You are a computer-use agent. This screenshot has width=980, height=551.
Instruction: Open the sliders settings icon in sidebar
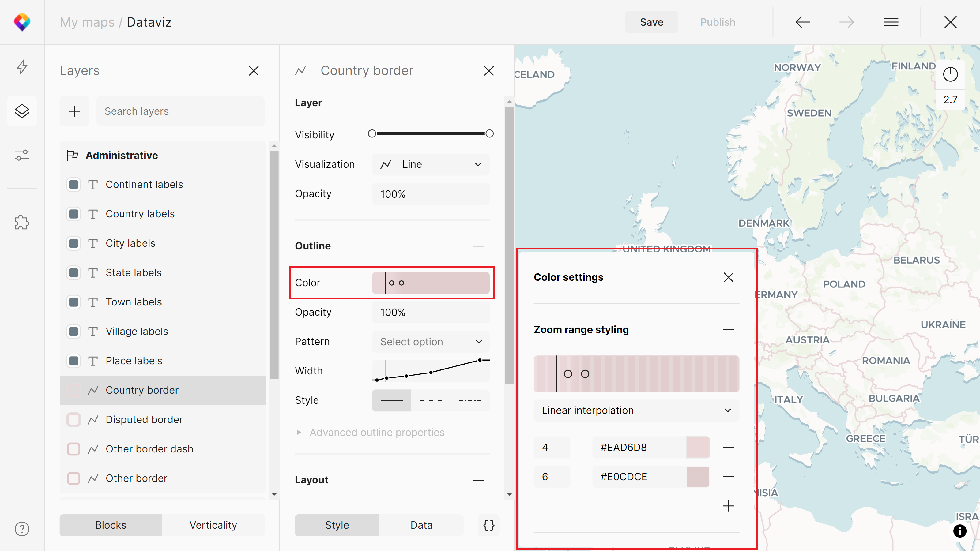point(22,155)
